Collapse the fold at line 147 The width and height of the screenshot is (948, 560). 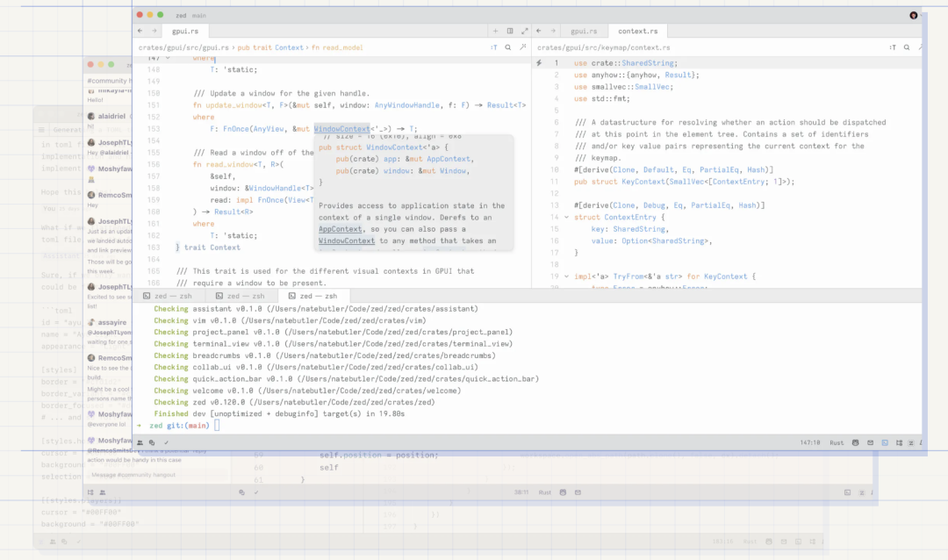[168, 58]
